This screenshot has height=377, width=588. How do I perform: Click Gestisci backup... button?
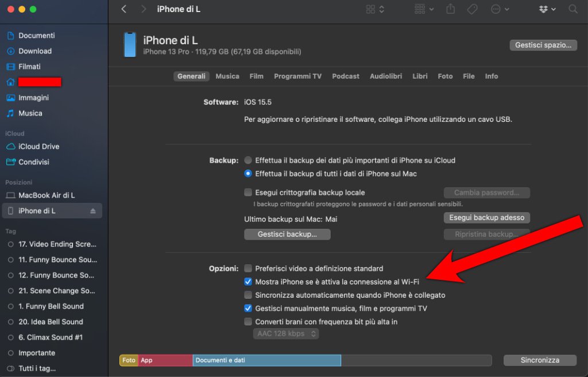[287, 234]
